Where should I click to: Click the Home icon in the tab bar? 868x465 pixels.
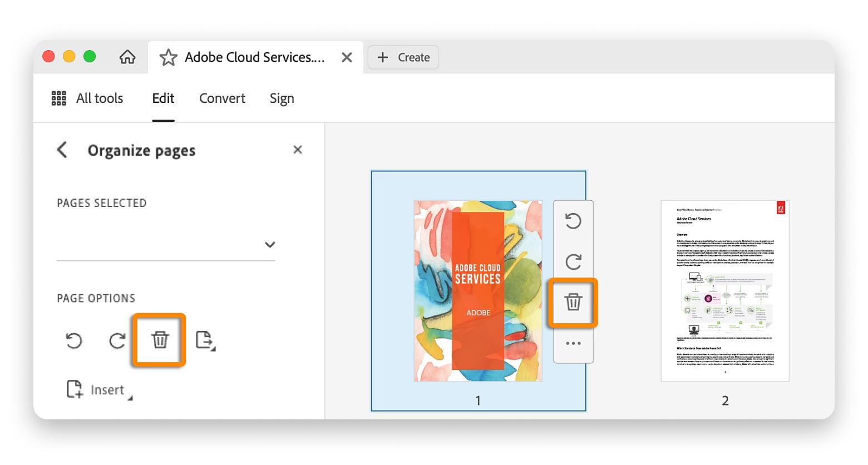[127, 57]
